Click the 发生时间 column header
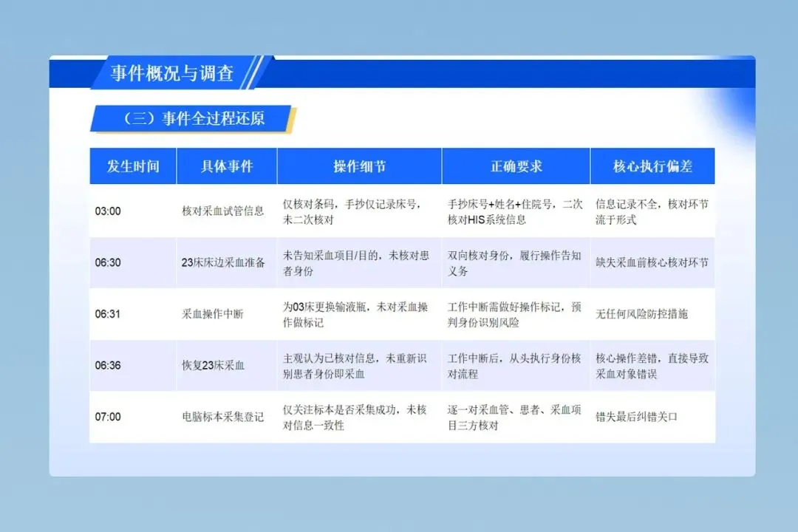Viewport: 798px width, 532px height. click(133, 166)
